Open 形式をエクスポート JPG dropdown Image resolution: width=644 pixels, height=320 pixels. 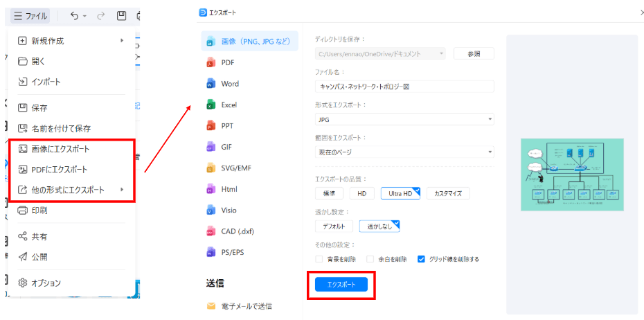tap(404, 120)
